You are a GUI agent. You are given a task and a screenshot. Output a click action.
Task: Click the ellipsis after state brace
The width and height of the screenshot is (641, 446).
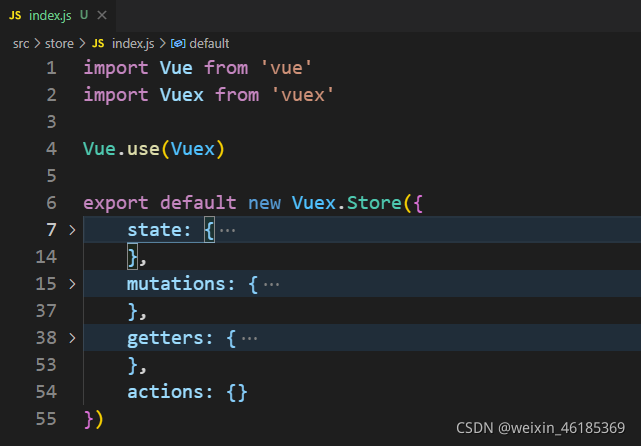coord(227,231)
